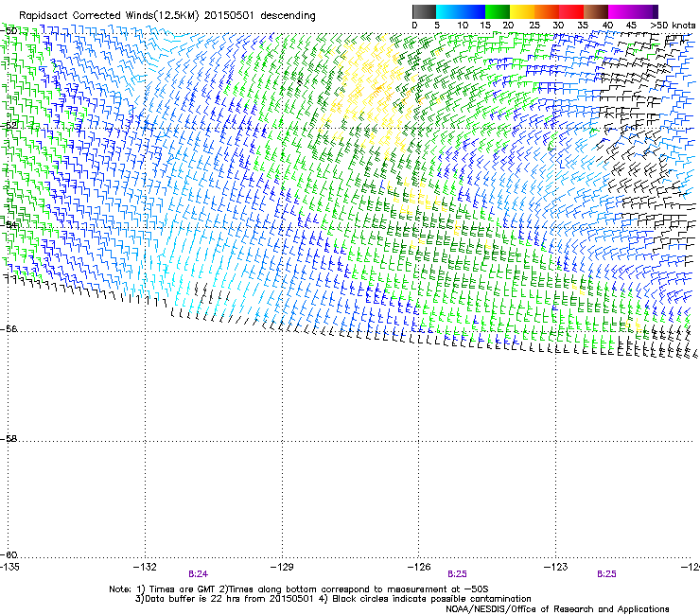Click the '-60' latitude axis label

[9, 554]
